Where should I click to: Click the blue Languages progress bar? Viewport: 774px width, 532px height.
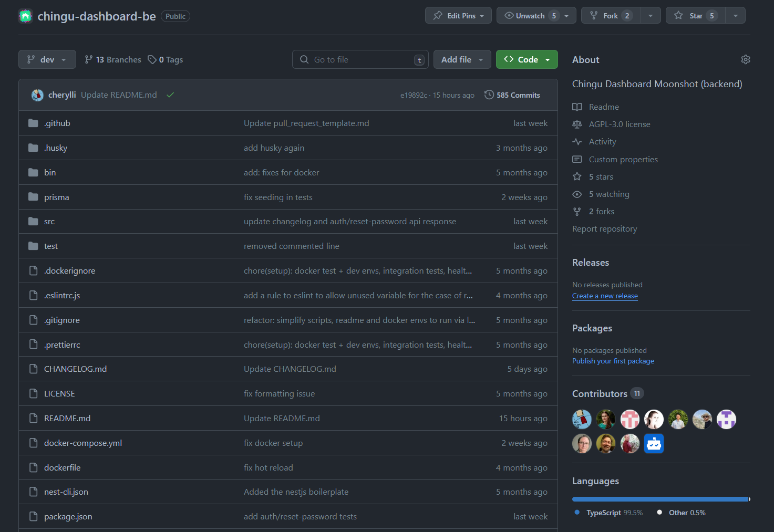(x=661, y=499)
